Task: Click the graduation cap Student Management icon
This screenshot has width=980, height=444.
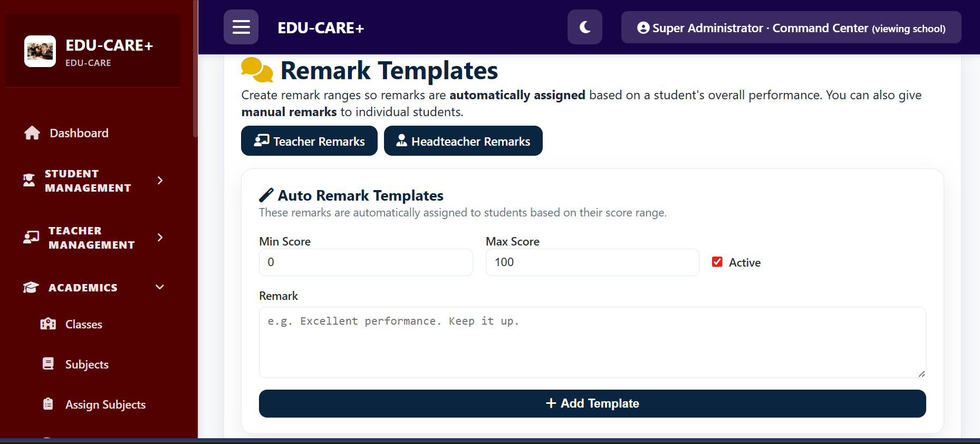Action: click(x=30, y=180)
